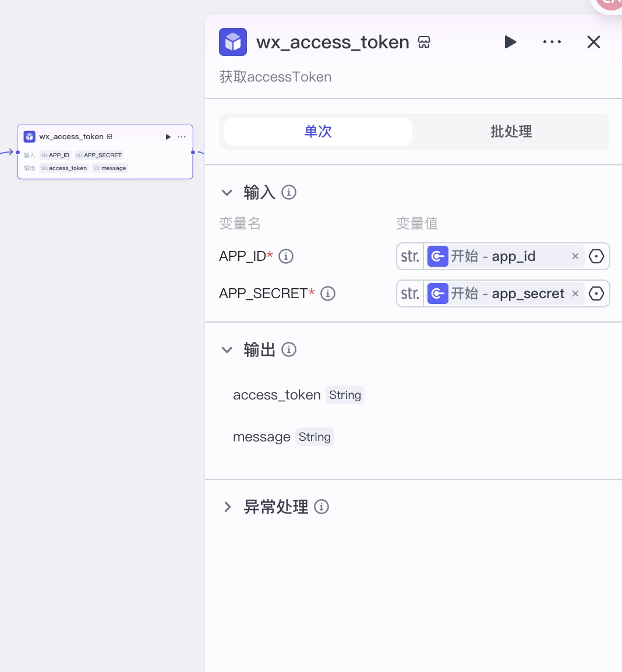Open variable picker hexagon icon for APP_ID
Viewport: 622px width, 672px height.
point(596,256)
